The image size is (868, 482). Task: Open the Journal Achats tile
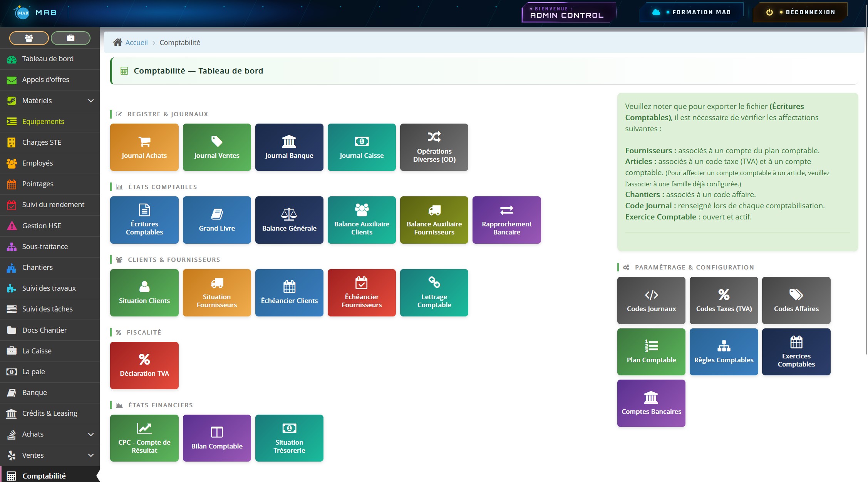pyautogui.click(x=144, y=147)
